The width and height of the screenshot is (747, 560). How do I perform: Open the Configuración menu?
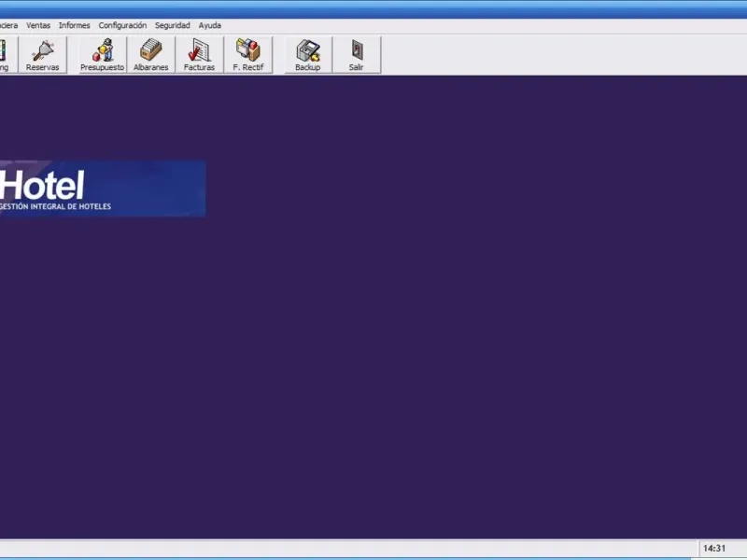122,25
